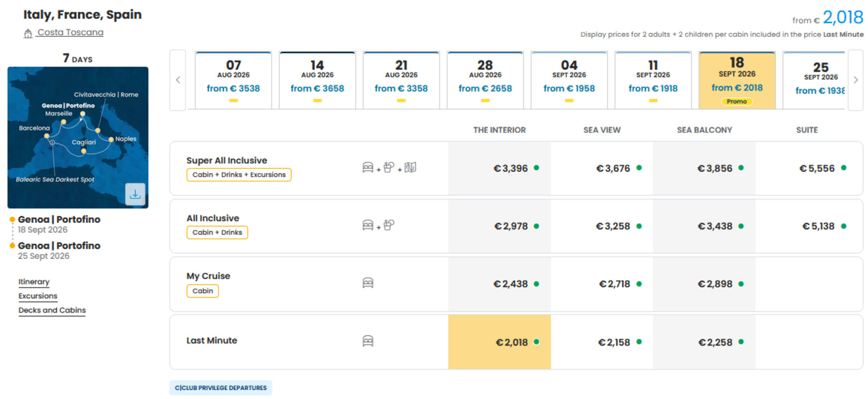Viewport: 868px width, 399px height.
Task: Click drinks icon in All Inclusive row
Action: (389, 225)
